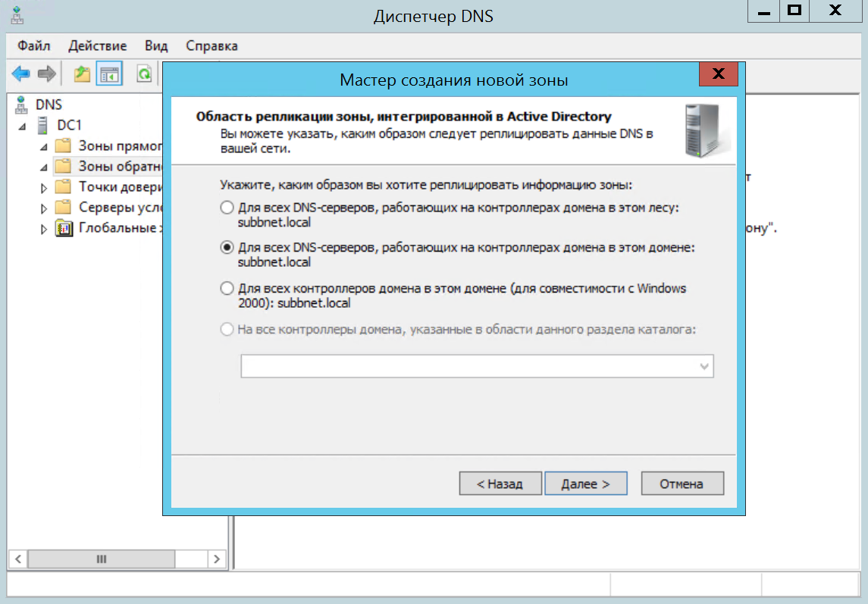Click the Глобальные журналы icon in tree
Viewport: 868px width, 604px height.
pos(64,228)
